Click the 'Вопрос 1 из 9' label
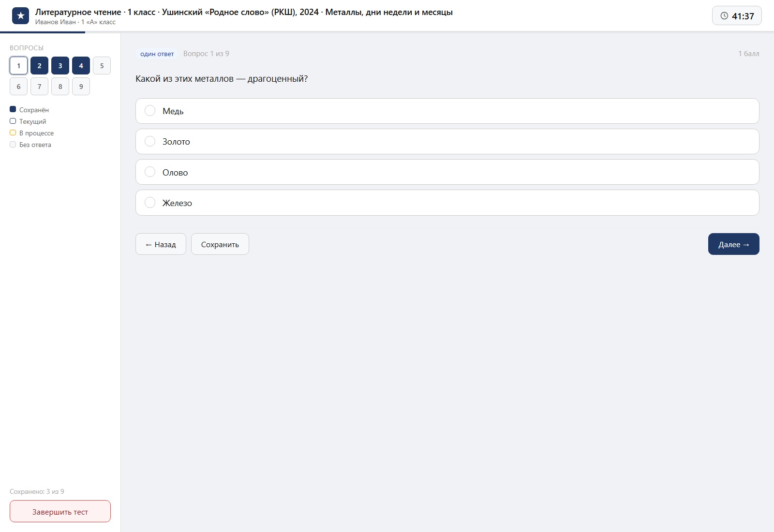Viewport: 774px width, 532px height. (206, 54)
